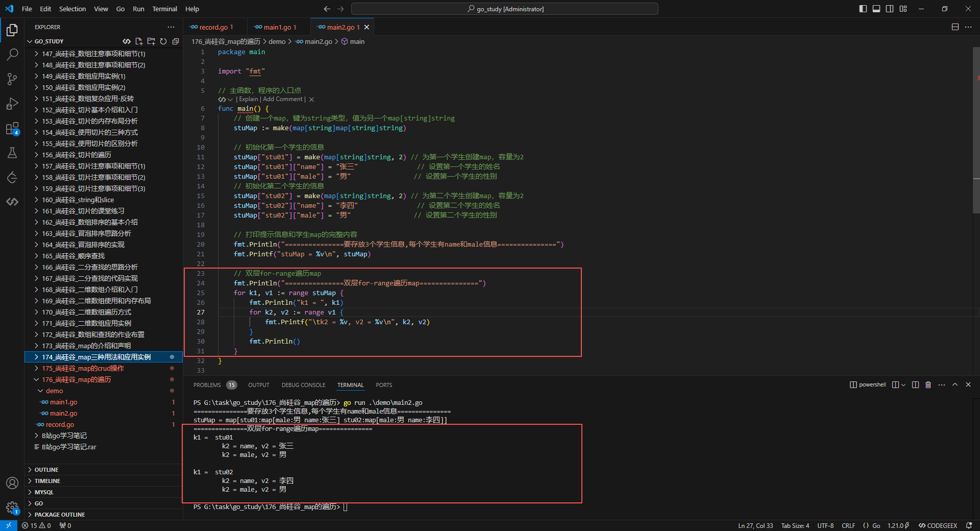Expand the GO section in sidebar
This screenshot has width=980, height=531.
tap(104, 503)
